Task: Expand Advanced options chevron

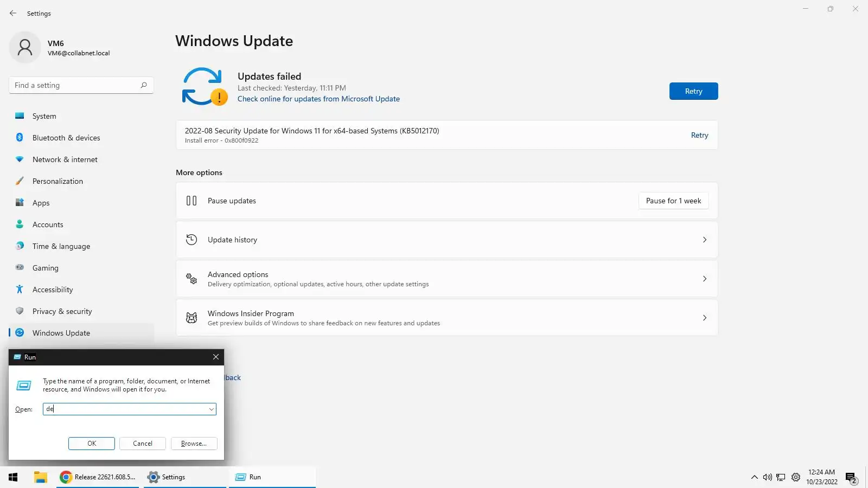Action: coord(705,279)
